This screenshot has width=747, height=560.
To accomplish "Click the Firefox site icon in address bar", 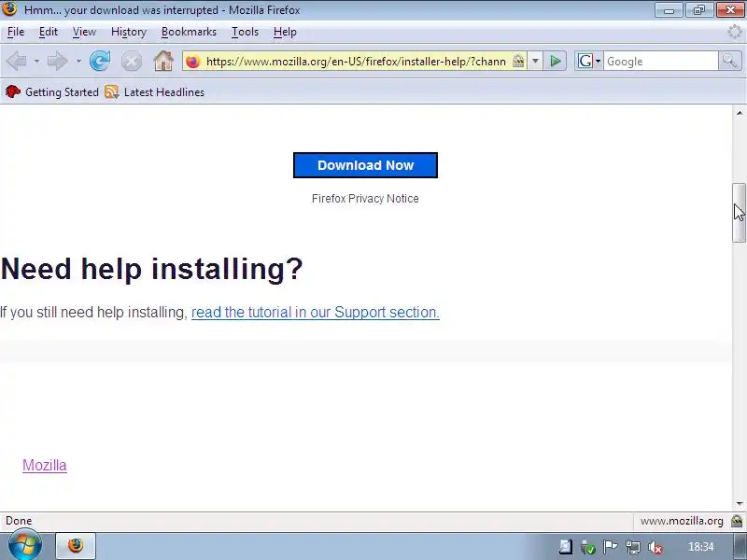I will 193,62.
